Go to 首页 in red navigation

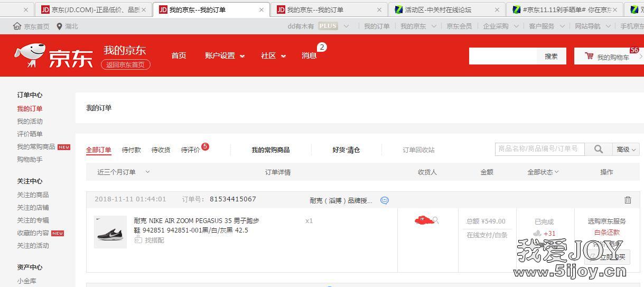point(179,55)
